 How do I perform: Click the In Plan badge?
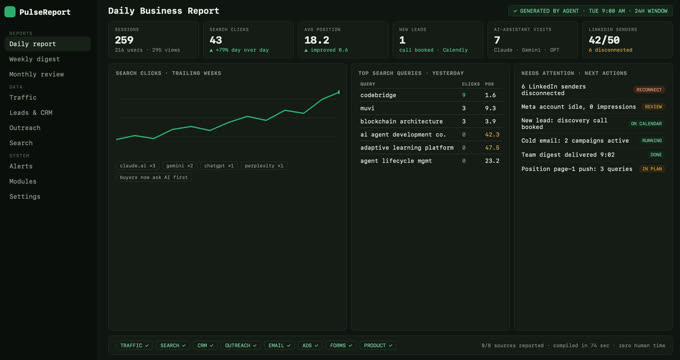pos(652,169)
